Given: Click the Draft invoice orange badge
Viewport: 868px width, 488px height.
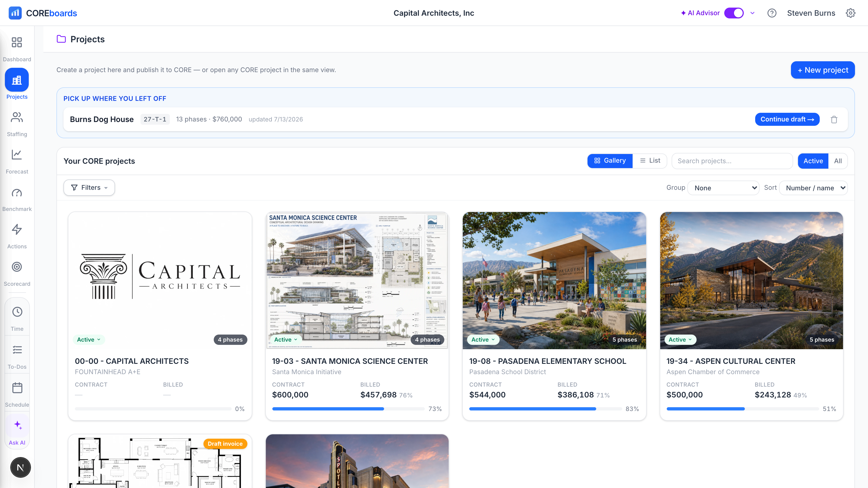Looking at the screenshot, I should 225,444.
